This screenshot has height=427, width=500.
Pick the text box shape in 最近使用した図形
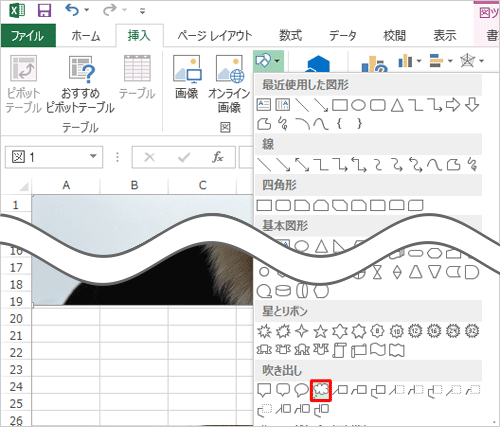tap(264, 105)
